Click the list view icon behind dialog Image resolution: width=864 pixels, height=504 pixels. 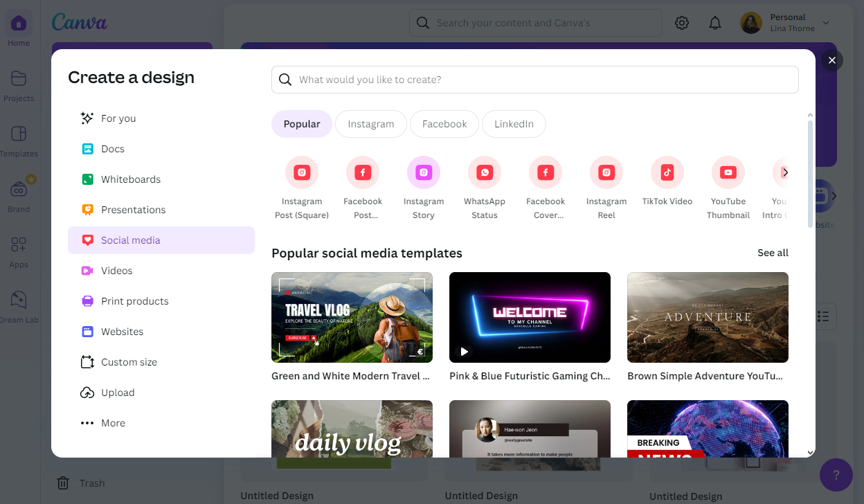pyautogui.click(x=822, y=316)
